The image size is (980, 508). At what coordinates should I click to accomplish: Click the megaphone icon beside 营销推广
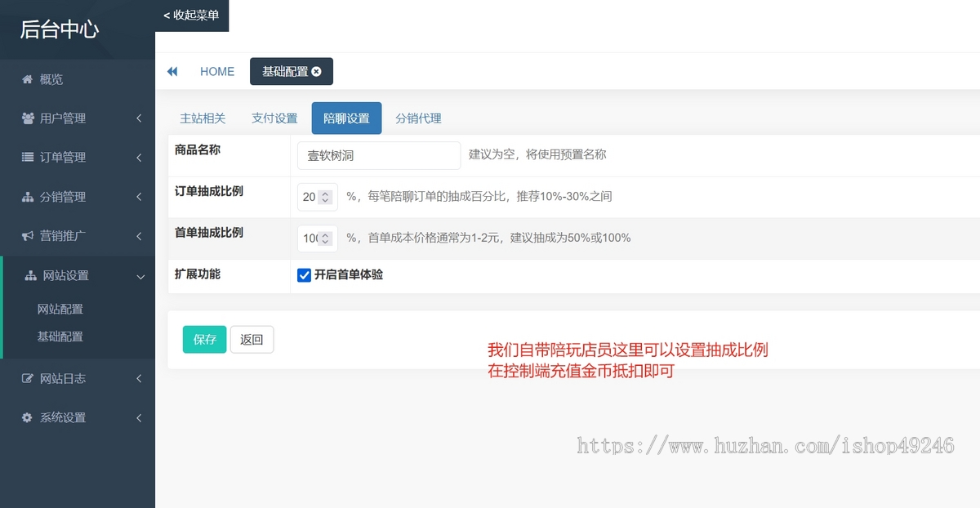(x=28, y=236)
